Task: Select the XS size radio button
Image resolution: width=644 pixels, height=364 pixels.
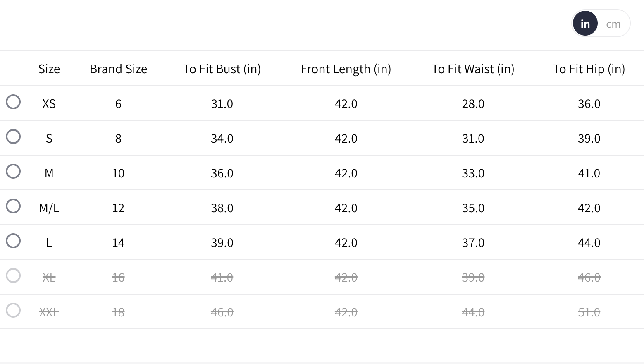Action: click(13, 102)
